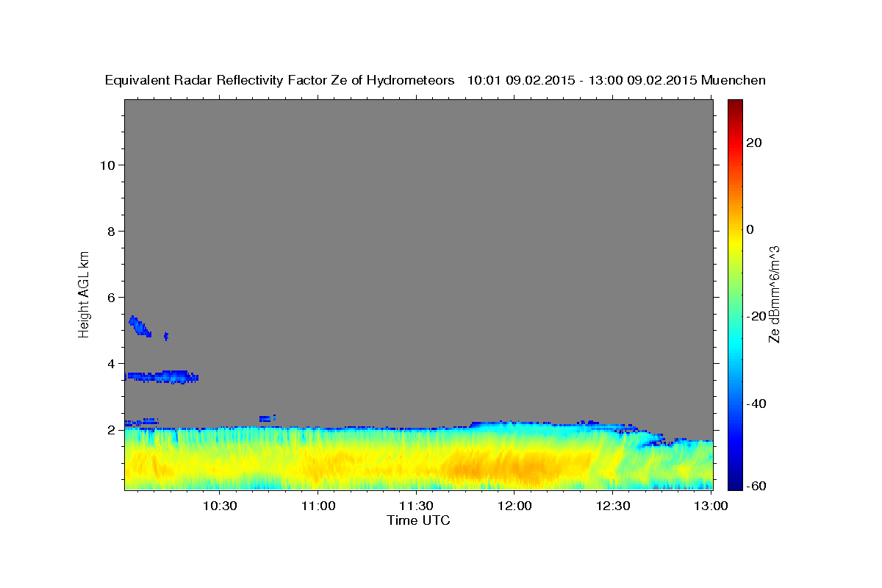Click the 10:30 time tick label

(220, 506)
